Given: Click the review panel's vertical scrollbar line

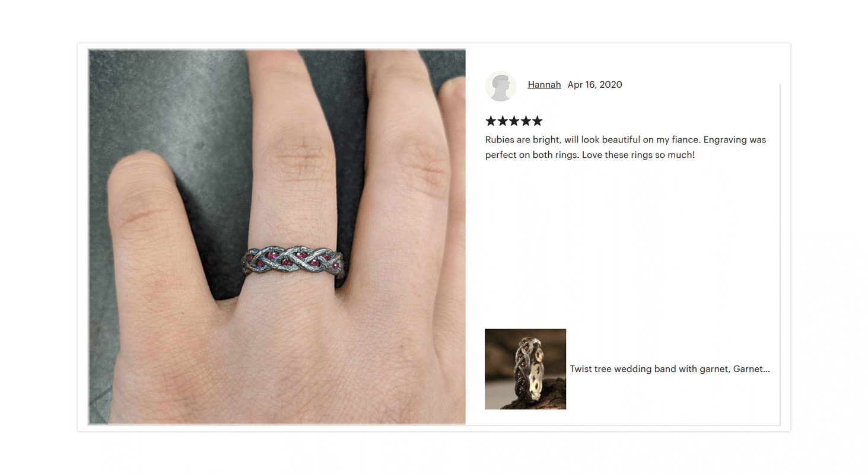Looking at the screenshot, I should (780, 255).
